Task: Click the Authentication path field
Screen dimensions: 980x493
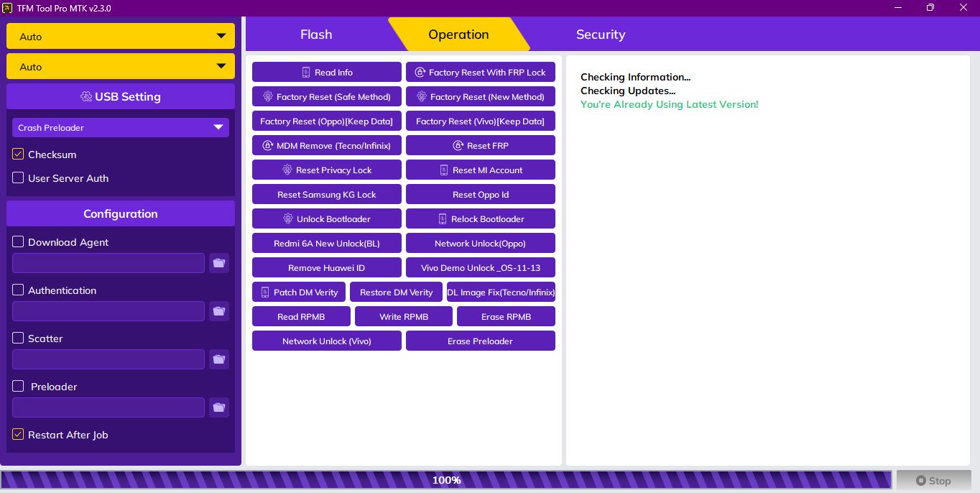Action: 108,311
